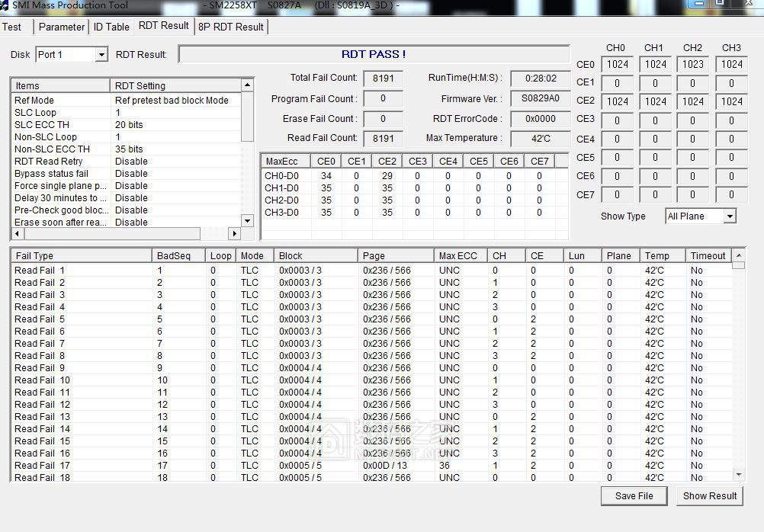
Task: Switch to the Test tab
Action: coord(13,27)
